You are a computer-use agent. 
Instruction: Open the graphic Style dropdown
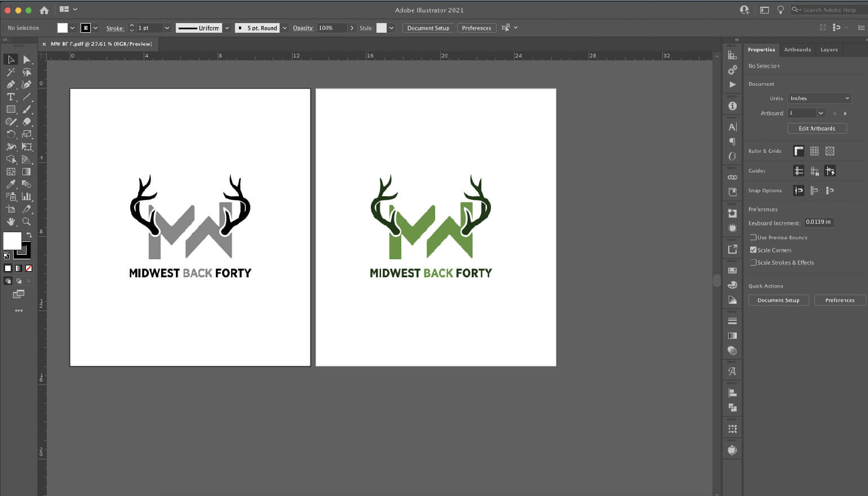391,28
